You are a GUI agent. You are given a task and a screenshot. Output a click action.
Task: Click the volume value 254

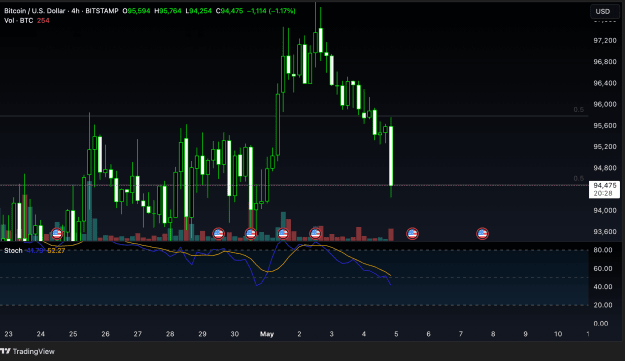click(43, 21)
